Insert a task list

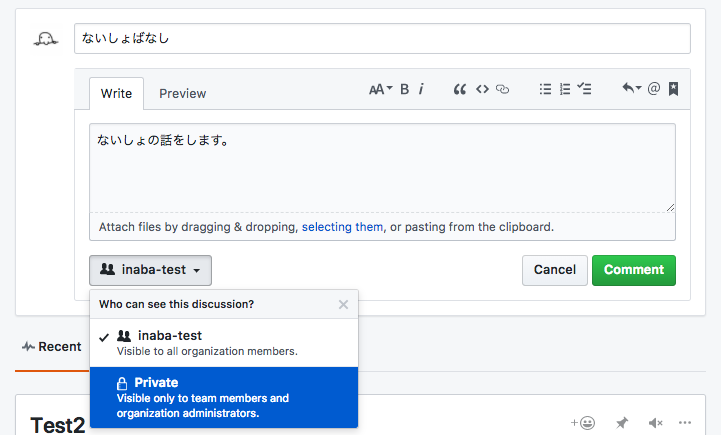[x=584, y=88]
